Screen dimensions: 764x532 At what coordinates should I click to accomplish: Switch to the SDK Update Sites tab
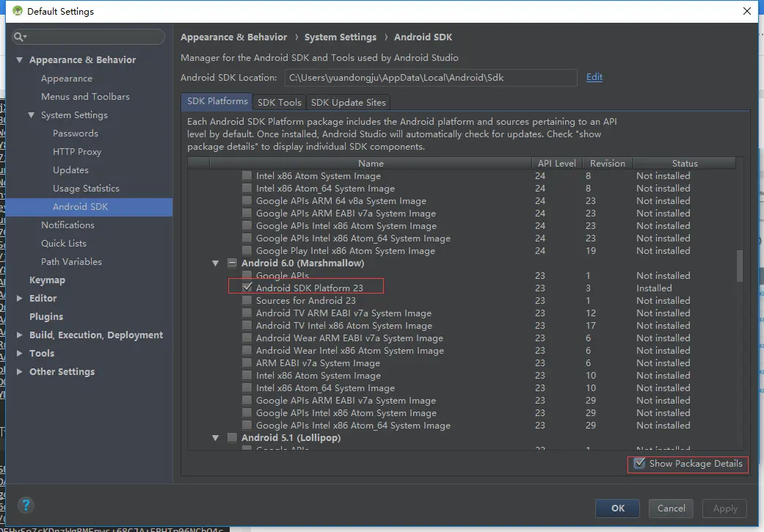349,102
